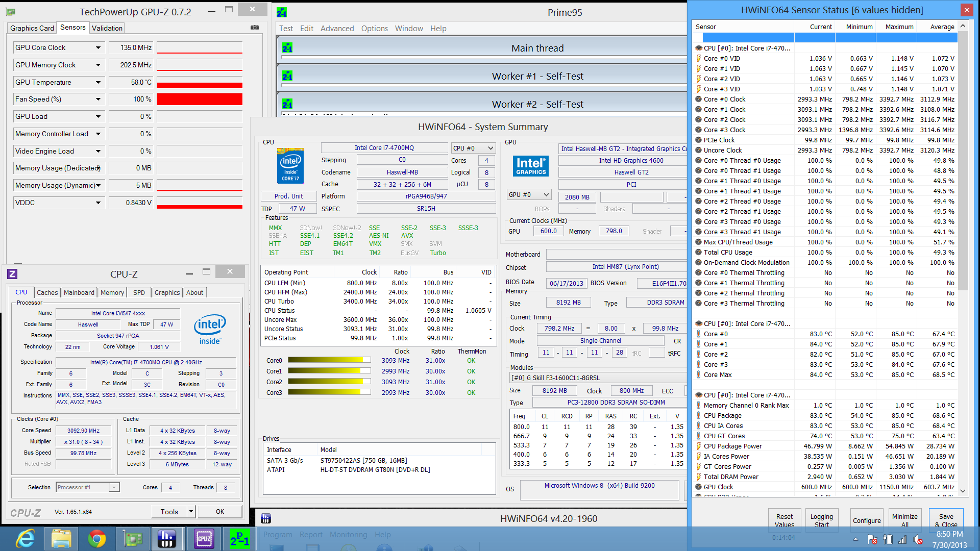
Task: Select the CPU Package Power sensor row
Action: [825, 446]
